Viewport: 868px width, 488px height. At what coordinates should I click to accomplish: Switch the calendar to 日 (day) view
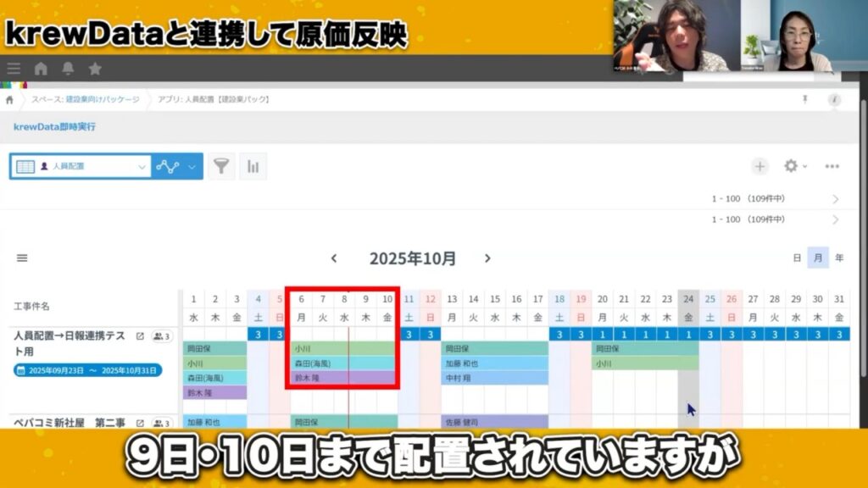[x=797, y=257]
